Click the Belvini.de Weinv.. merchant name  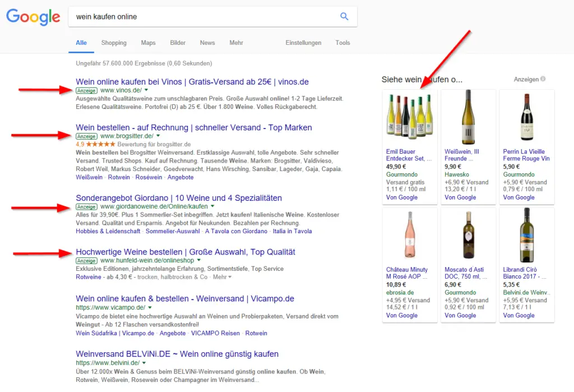tap(526, 293)
